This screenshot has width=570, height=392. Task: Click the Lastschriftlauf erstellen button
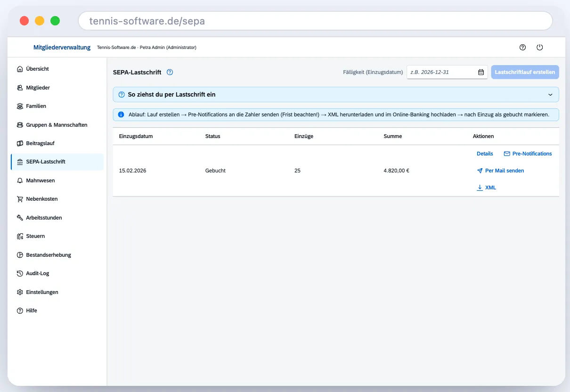pyautogui.click(x=525, y=72)
